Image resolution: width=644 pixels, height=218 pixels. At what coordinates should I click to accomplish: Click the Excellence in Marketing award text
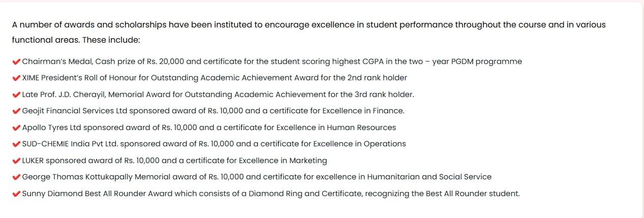(174, 161)
